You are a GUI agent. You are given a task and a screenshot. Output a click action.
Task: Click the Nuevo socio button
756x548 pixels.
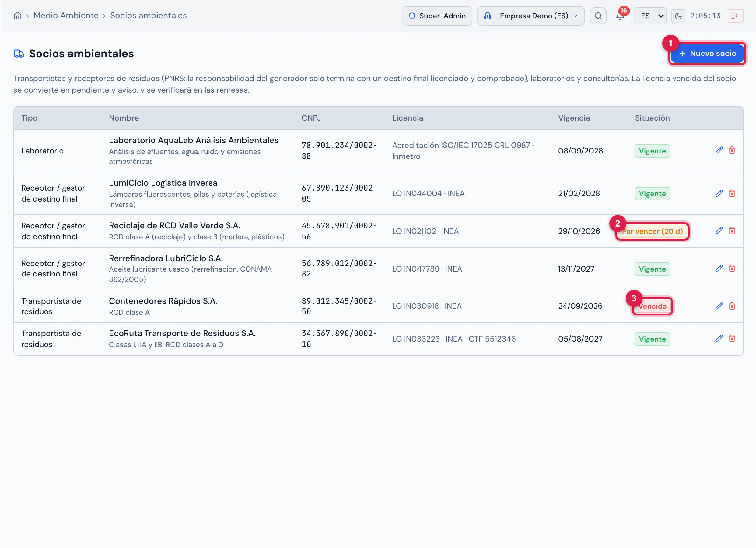pyautogui.click(x=707, y=53)
